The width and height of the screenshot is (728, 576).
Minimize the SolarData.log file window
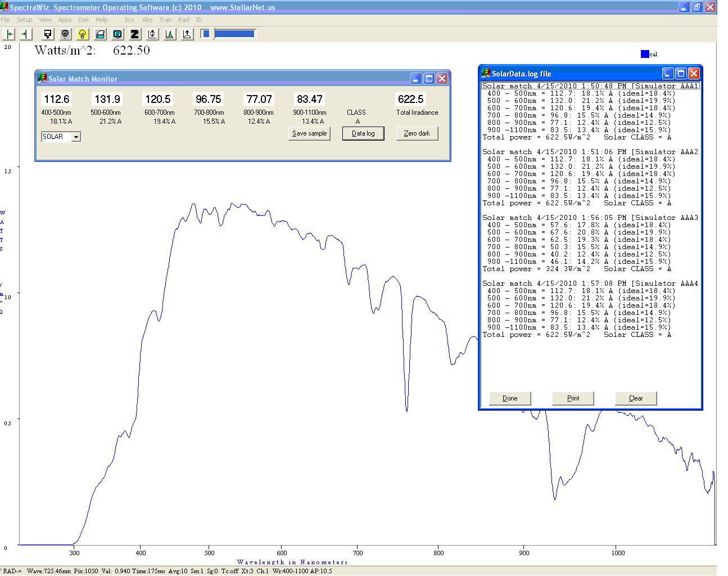click(668, 74)
